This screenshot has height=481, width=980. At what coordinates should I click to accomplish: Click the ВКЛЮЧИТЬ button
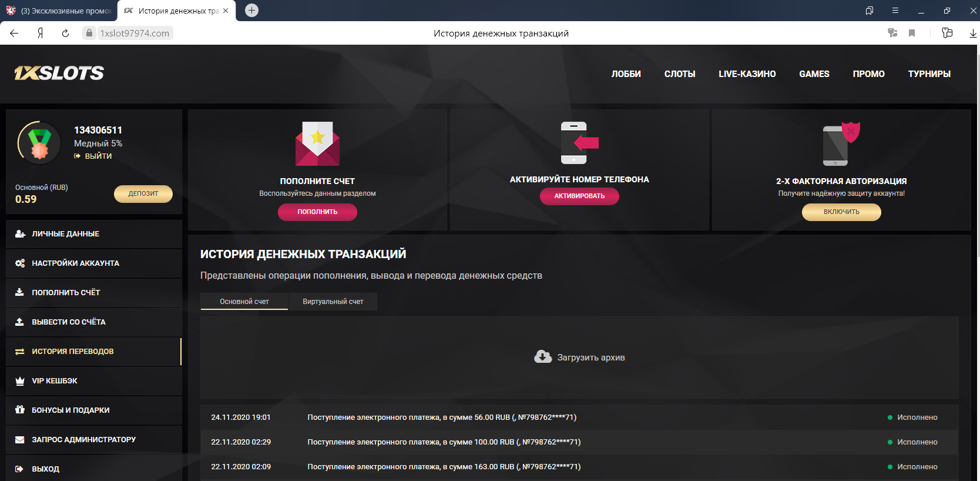tap(841, 212)
